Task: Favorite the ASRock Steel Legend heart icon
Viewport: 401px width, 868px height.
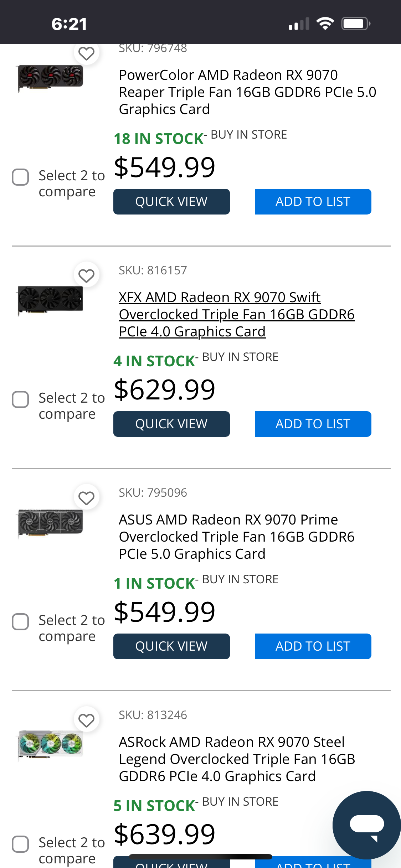Action: coord(86,720)
